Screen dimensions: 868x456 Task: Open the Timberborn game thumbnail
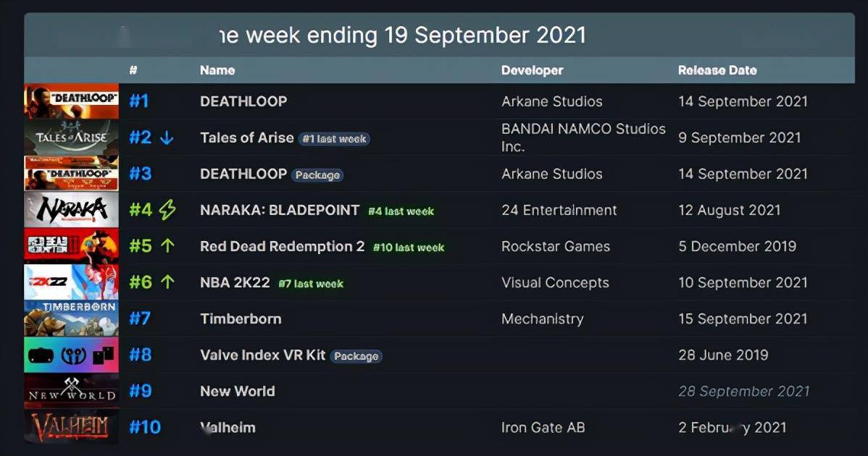click(x=71, y=318)
